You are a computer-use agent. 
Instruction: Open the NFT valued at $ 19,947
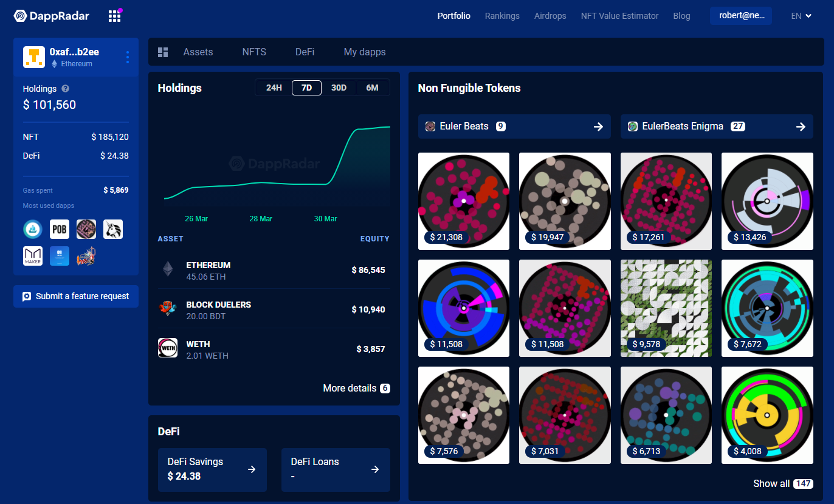[565, 201]
